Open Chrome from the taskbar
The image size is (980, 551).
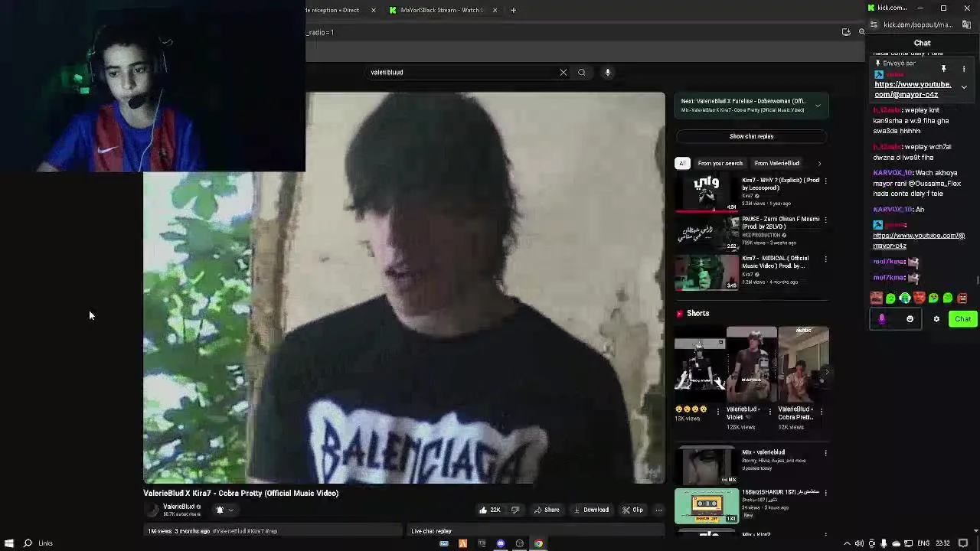point(538,543)
